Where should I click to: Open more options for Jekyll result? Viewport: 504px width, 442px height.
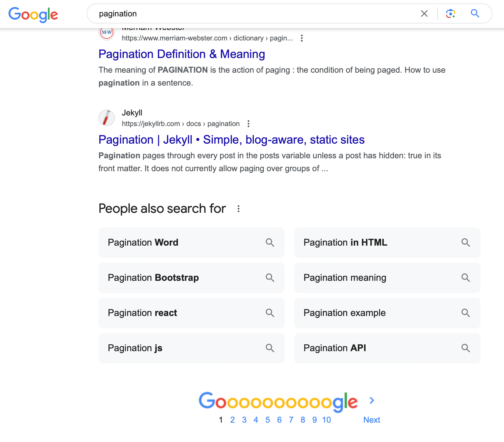[248, 124]
